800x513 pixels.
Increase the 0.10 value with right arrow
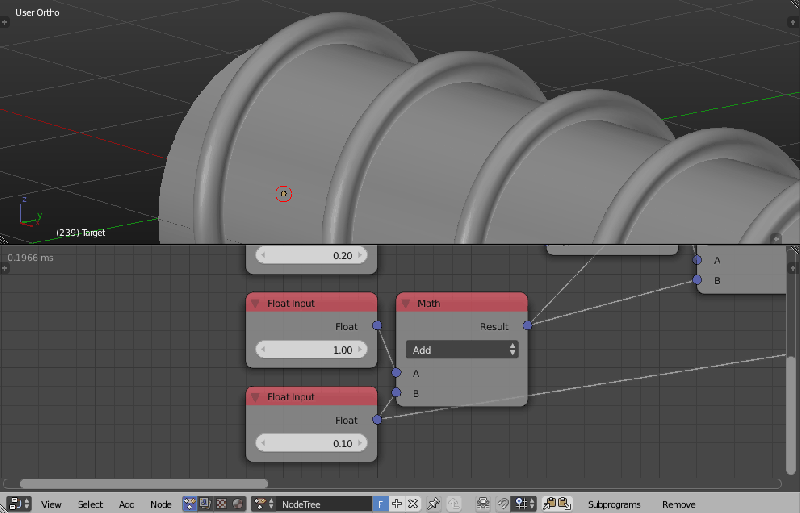[x=360, y=443]
